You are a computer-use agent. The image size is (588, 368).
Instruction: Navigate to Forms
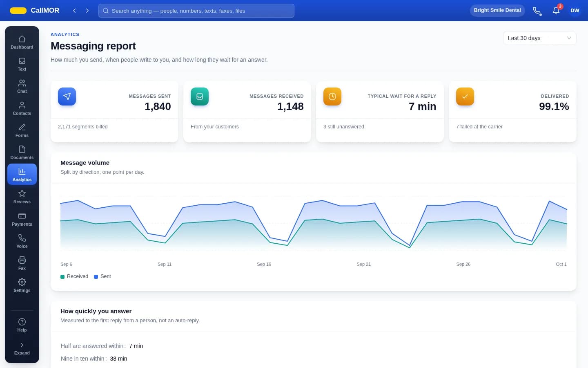[x=22, y=130]
